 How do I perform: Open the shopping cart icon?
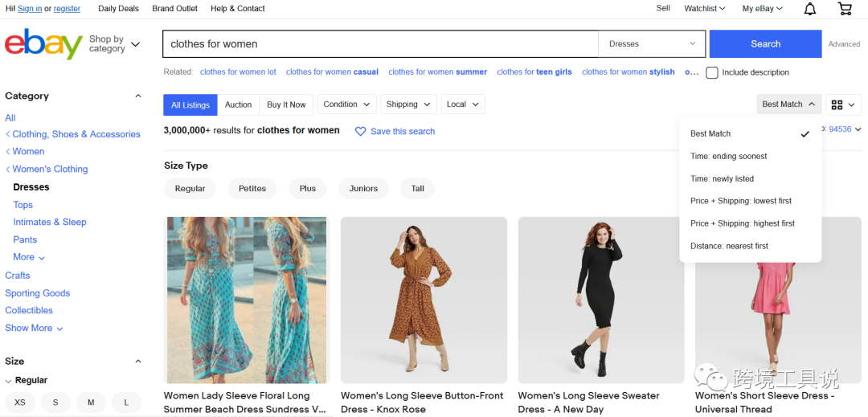click(845, 9)
